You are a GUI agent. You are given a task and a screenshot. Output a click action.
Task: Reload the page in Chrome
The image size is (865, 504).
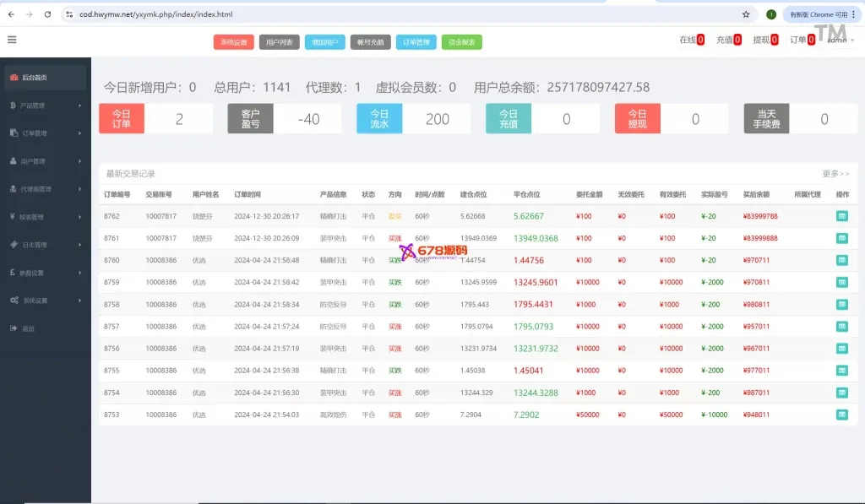(x=47, y=14)
